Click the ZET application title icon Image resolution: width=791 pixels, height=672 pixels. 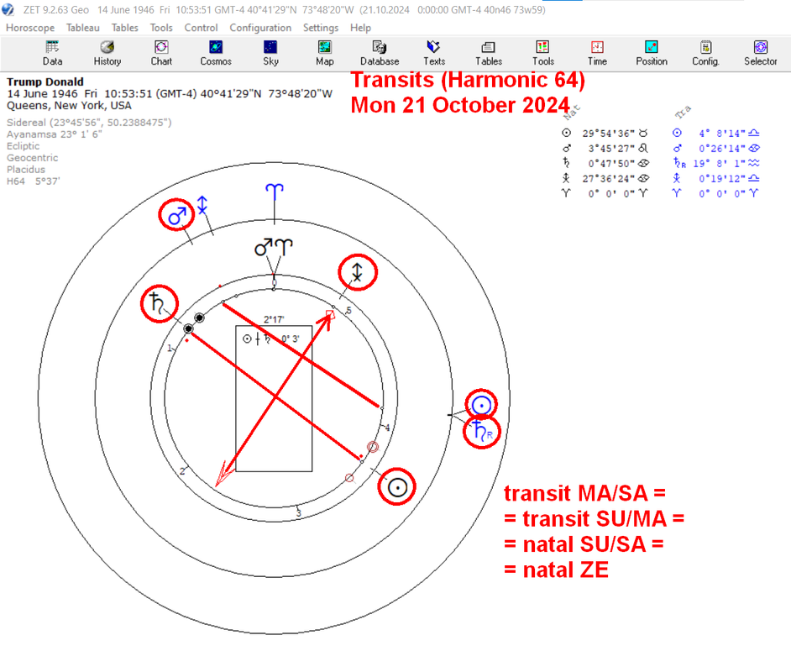point(8,9)
